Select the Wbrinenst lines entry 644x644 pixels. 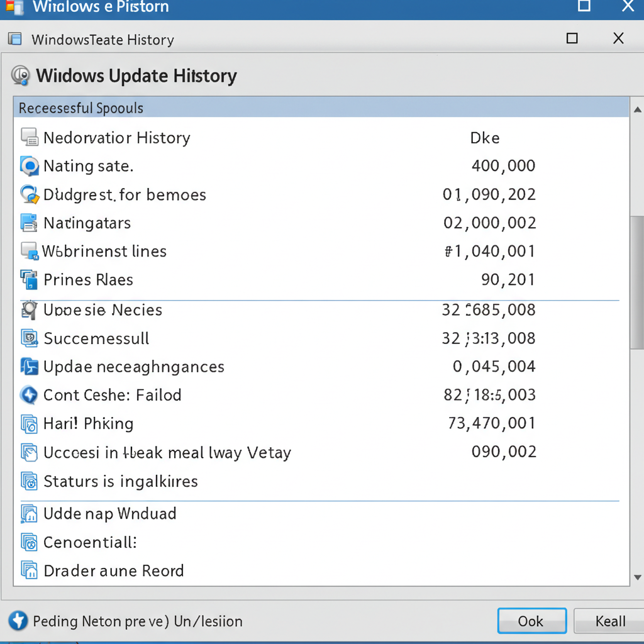(x=104, y=251)
